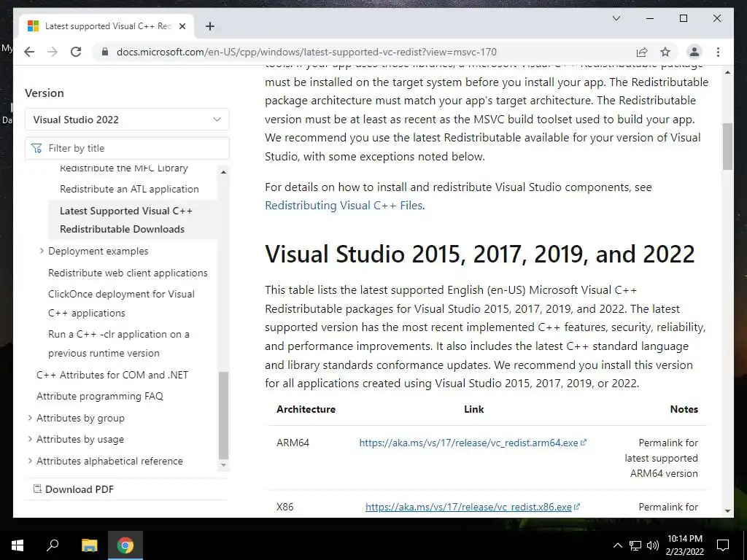This screenshot has height=560, width=747.
Task: Open Redistribute the MFC Library
Action: [124, 168]
